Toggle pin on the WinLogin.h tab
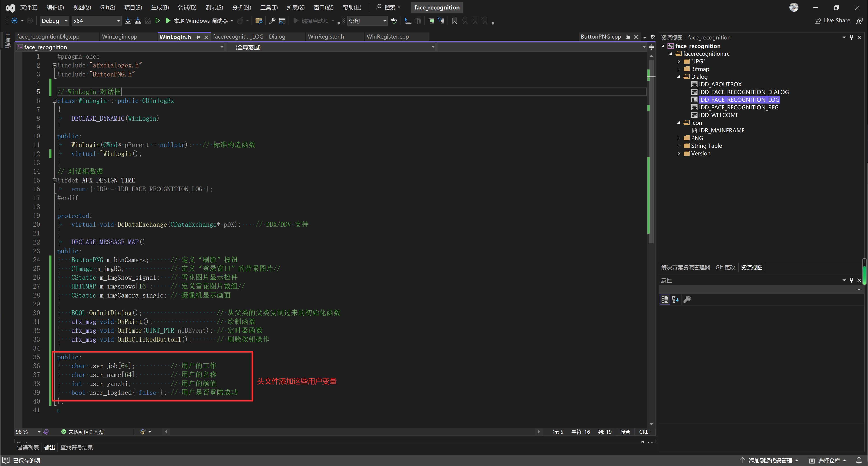 click(x=198, y=37)
